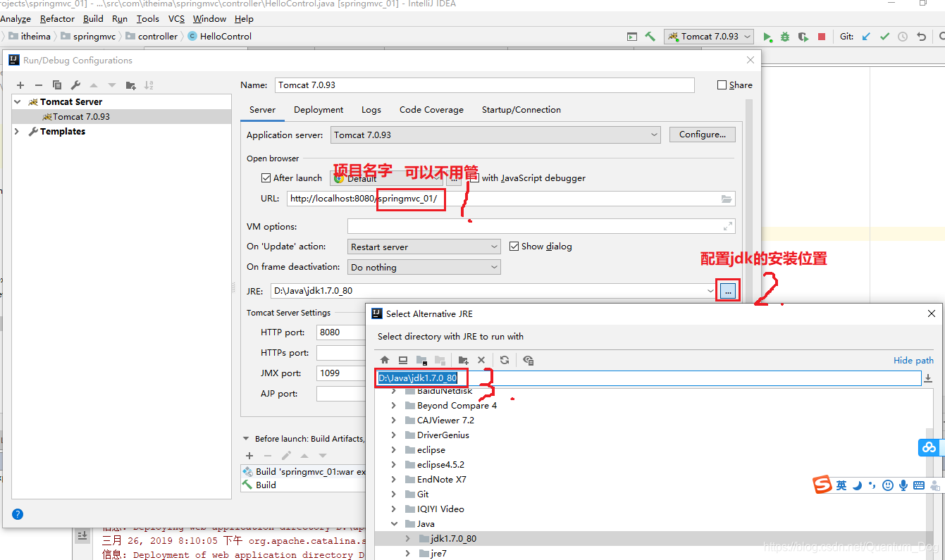Image resolution: width=945 pixels, height=560 pixels.
Task: Click the Hide path link
Action: pos(913,360)
